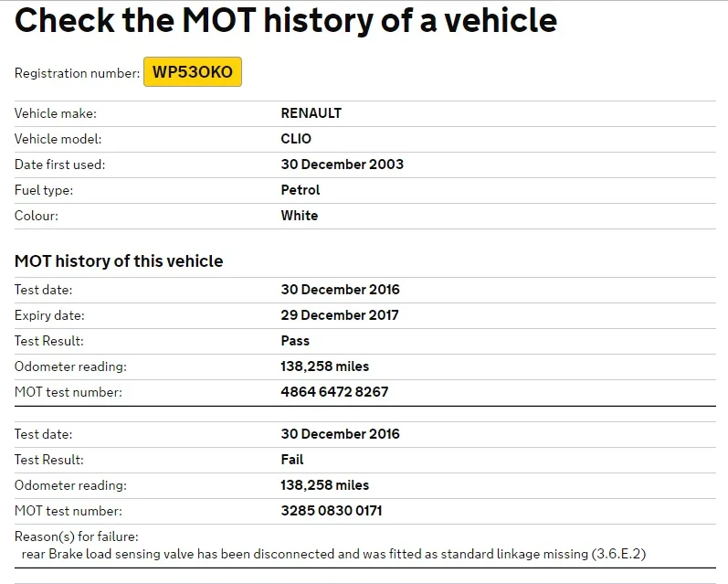Click the Registration number label
This screenshot has width=728, height=584.
(77, 73)
